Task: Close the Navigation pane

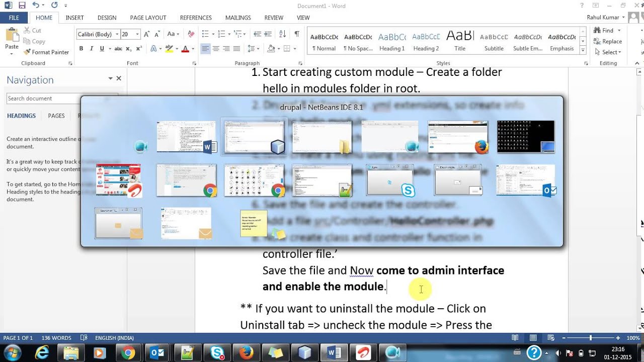Action: pyautogui.click(x=119, y=78)
